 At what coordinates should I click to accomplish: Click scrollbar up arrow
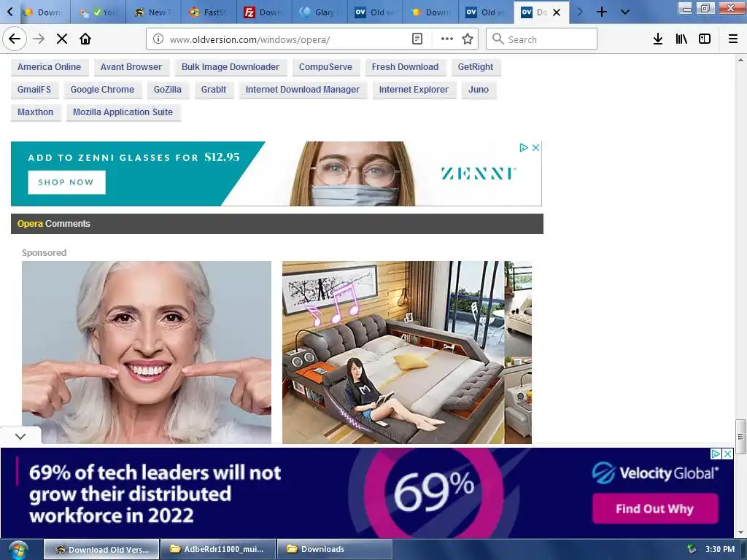tap(740, 60)
